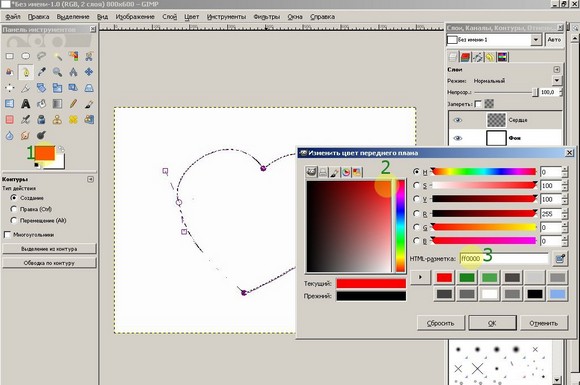Screen dimensions: 580x385
Task: Select the Blur/Sharpen droplet tool
Action: point(10,135)
